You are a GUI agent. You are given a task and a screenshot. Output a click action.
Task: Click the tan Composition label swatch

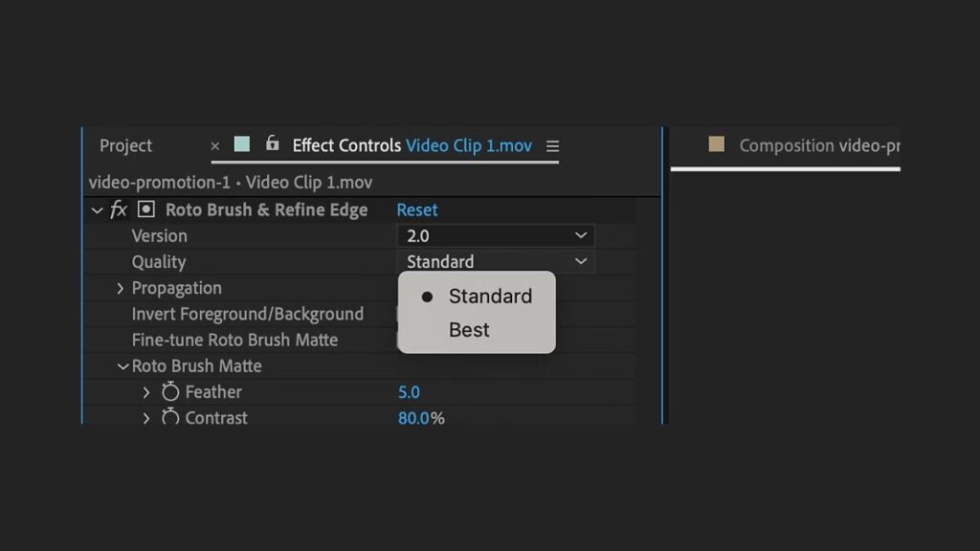click(716, 144)
